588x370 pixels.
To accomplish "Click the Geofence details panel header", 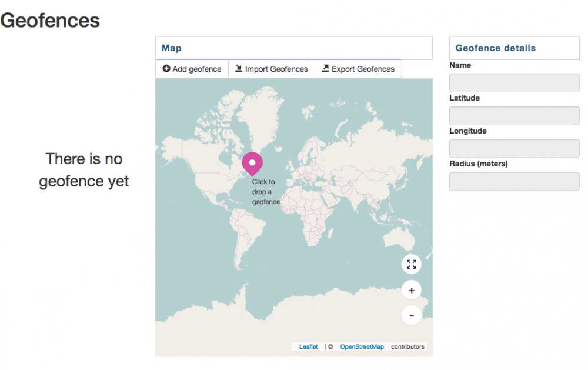I will (x=514, y=48).
